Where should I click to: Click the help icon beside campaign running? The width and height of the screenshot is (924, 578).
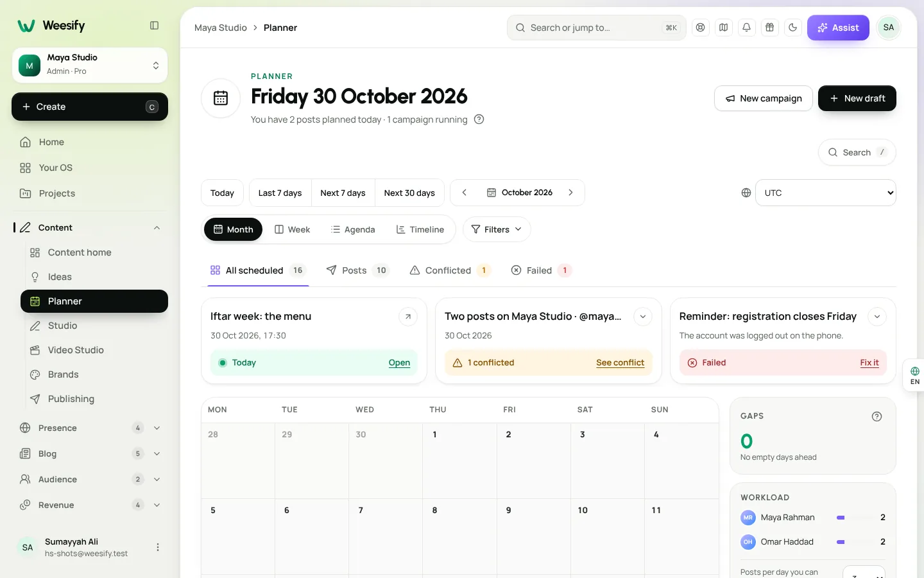479,119
